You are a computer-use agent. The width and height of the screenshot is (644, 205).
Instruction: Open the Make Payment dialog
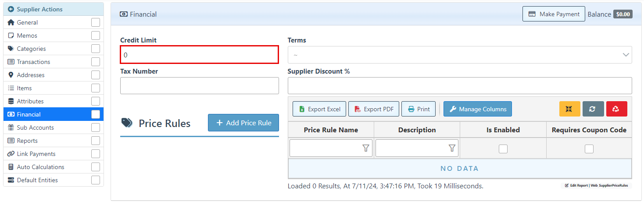pyautogui.click(x=554, y=14)
